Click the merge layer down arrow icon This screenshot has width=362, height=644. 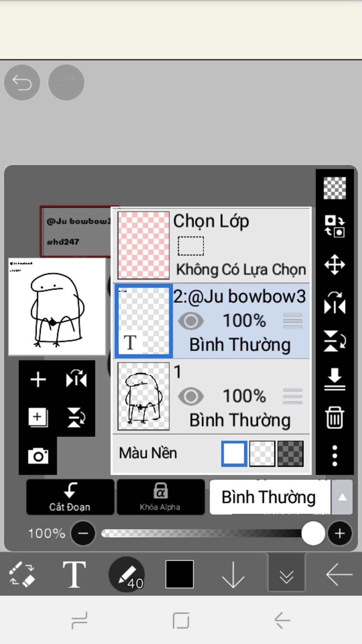[x=334, y=379]
